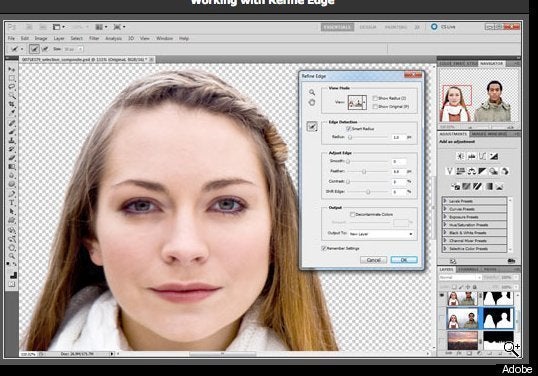Choose Refine Radius tool in options bar

click(x=34, y=49)
